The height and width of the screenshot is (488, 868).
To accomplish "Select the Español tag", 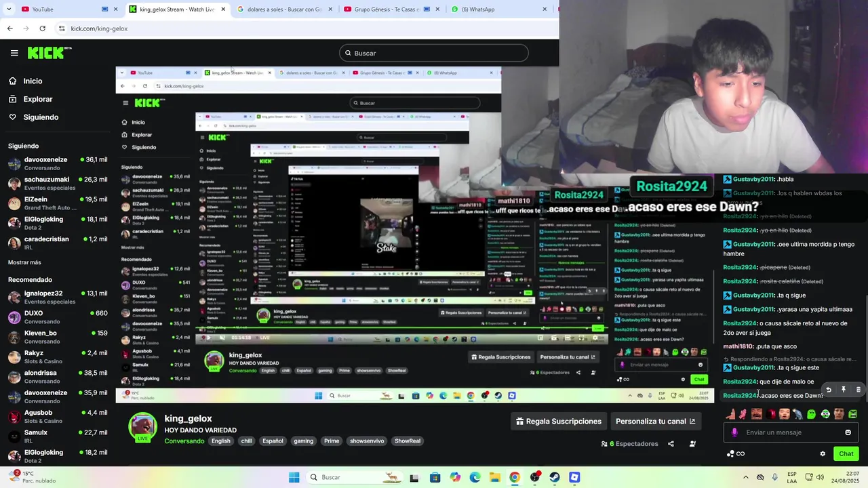I will [273, 441].
